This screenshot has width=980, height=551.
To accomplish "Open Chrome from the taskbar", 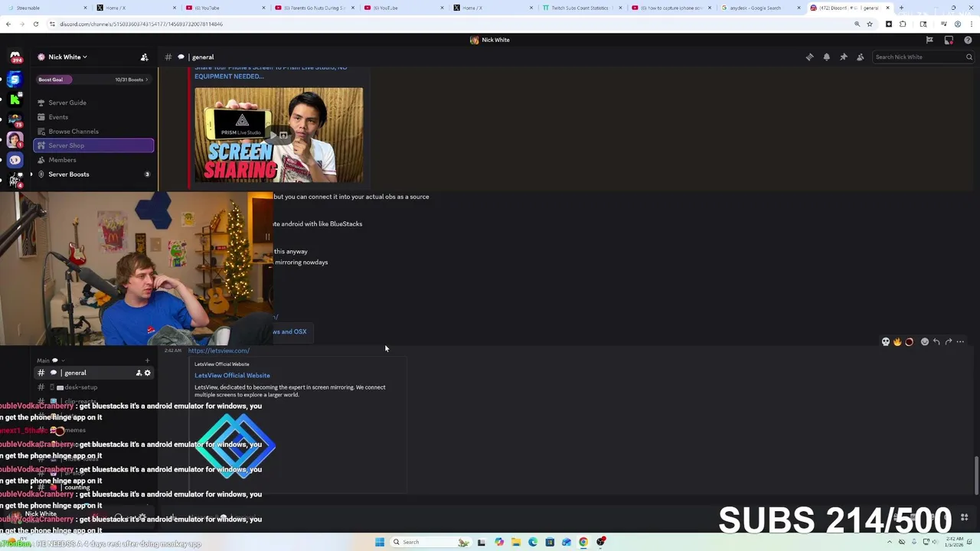I will (x=583, y=542).
